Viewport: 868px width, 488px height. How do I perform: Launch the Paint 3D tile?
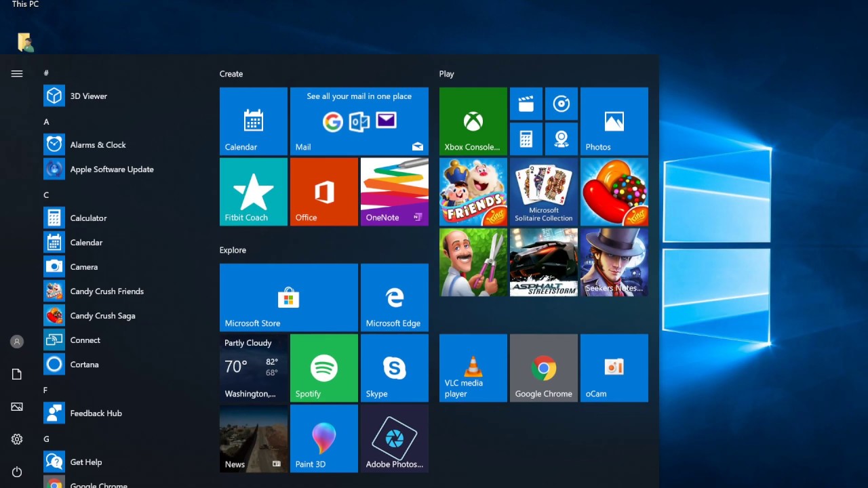coord(324,439)
